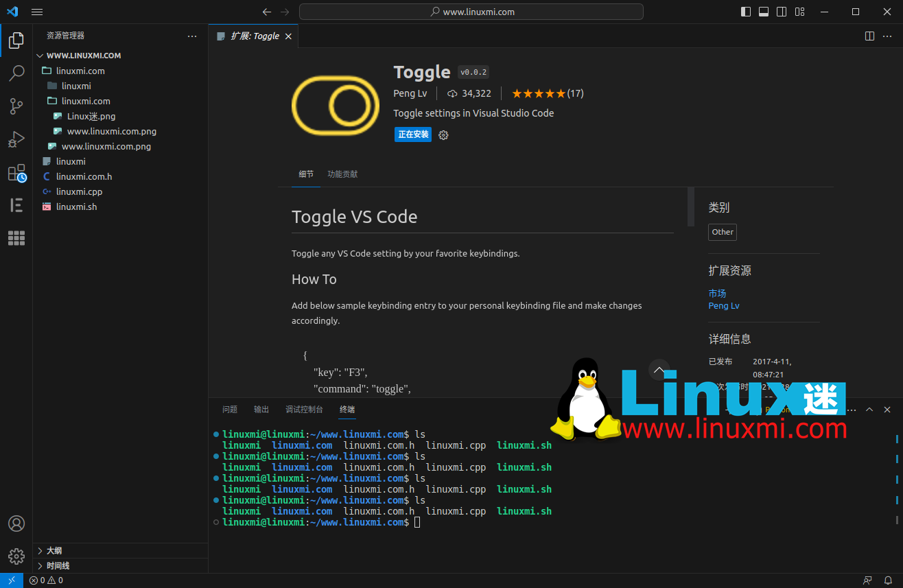Open notifications bell in status bar
903x588 pixels.
click(x=887, y=580)
